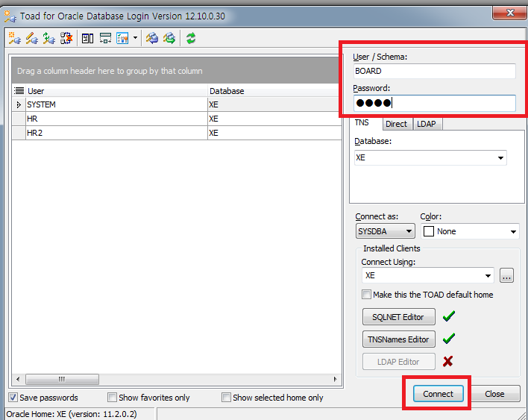Open the TNSNames Editor

click(398, 339)
